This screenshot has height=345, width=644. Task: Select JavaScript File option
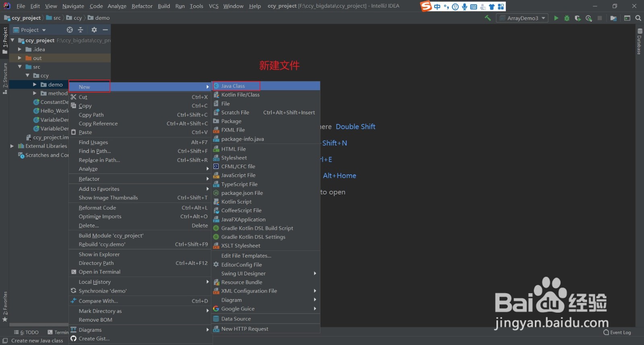click(x=266, y=175)
